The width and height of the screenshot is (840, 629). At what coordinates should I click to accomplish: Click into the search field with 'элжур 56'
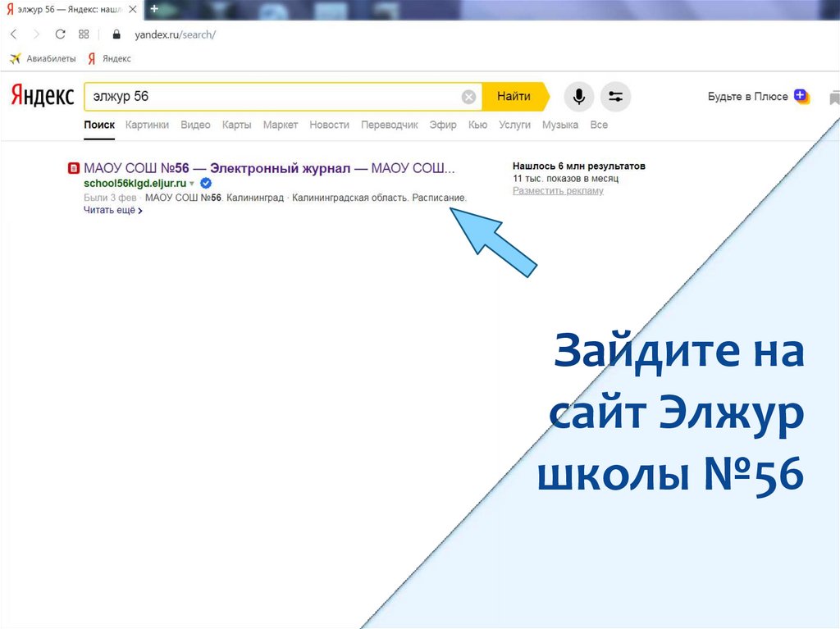[271, 97]
